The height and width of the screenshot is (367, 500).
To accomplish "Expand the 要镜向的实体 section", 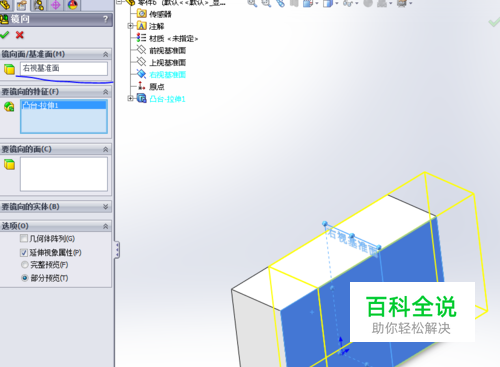I will coord(106,207).
